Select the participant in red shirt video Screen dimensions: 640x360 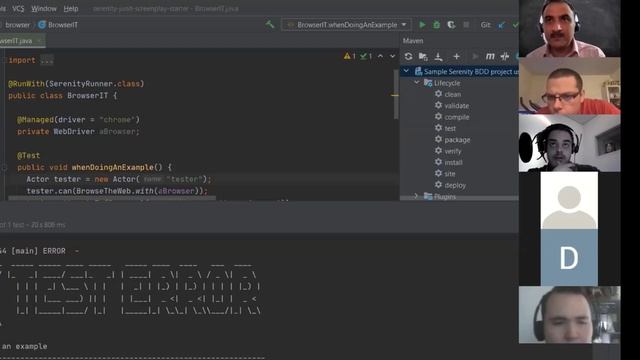click(x=569, y=86)
